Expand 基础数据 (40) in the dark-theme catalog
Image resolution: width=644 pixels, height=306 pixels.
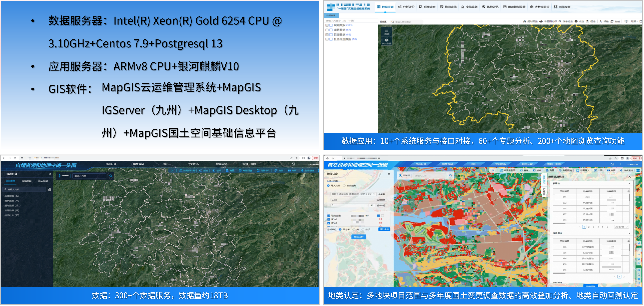point(3,196)
